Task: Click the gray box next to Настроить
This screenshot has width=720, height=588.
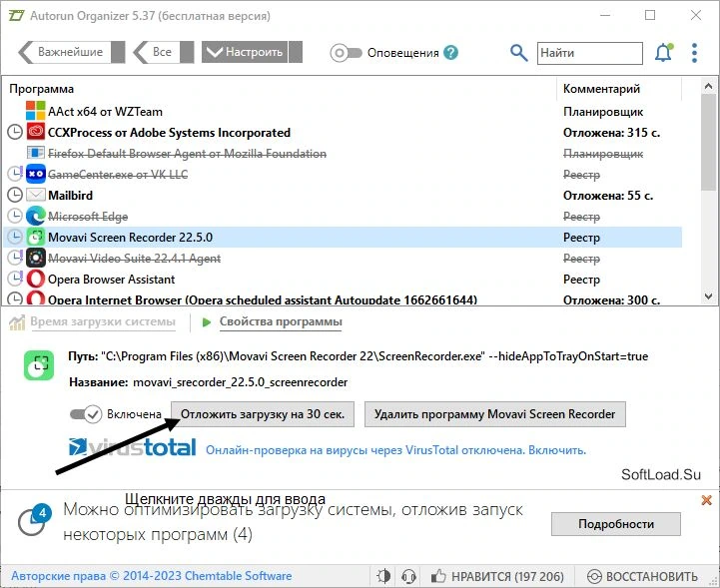Action: [x=296, y=52]
